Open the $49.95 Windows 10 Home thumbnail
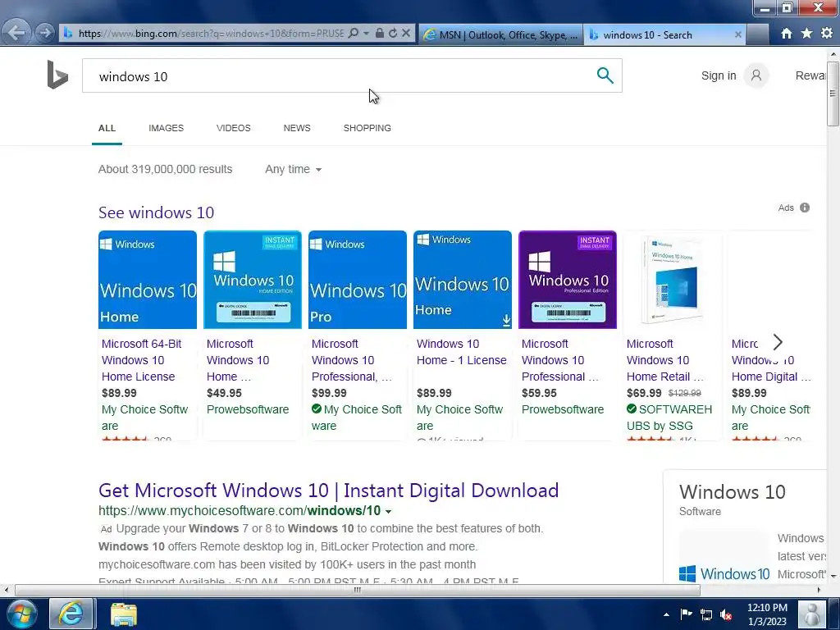 click(253, 280)
